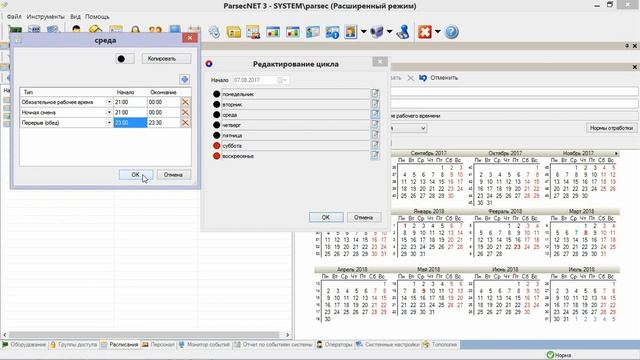The image size is (640, 360).
Task: Confirm with OK in the среда dialog
Action: pyautogui.click(x=136, y=175)
